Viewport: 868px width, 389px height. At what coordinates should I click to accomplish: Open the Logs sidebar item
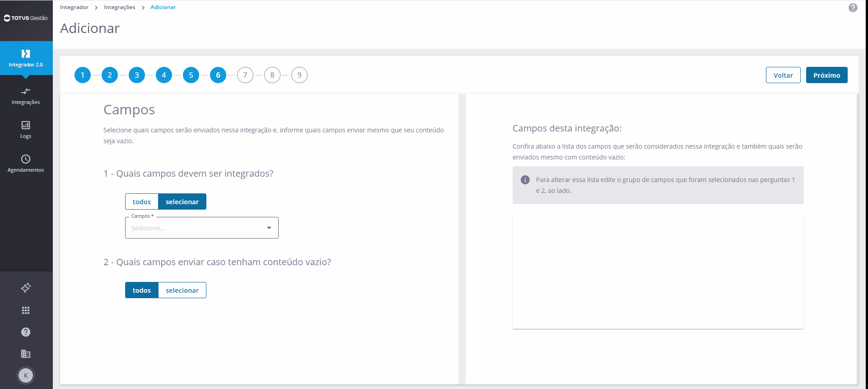(x=26, y=130)
